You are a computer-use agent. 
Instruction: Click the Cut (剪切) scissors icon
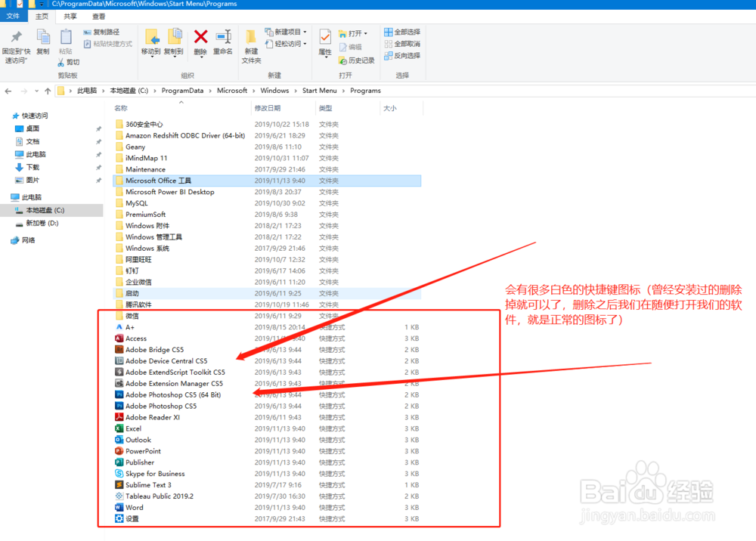pyautogui.click(x=60, y=62)
